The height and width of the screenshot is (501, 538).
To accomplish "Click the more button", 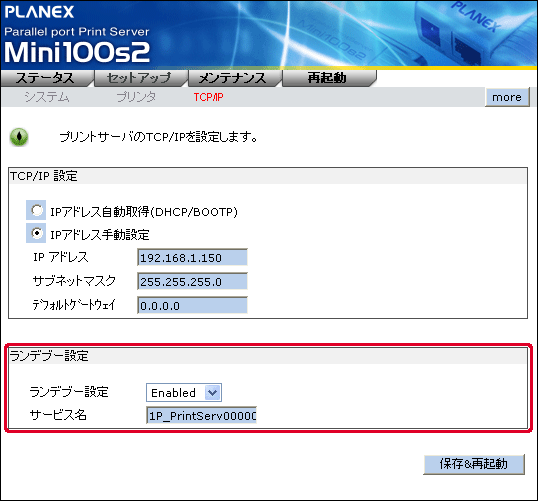I will 507,97.
